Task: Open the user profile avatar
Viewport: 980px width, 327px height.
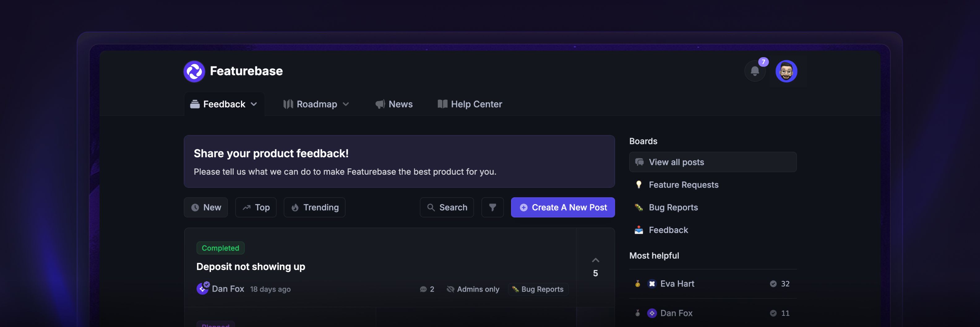Action: [786, 71]
